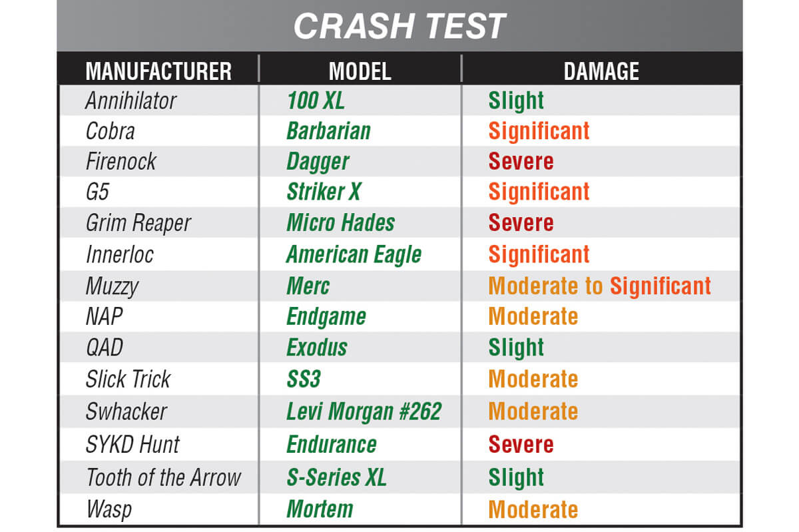Select the MODEL column header
The width and height of the screenshot is (799, 532).
pyautogui.click(x=360, y=71)
